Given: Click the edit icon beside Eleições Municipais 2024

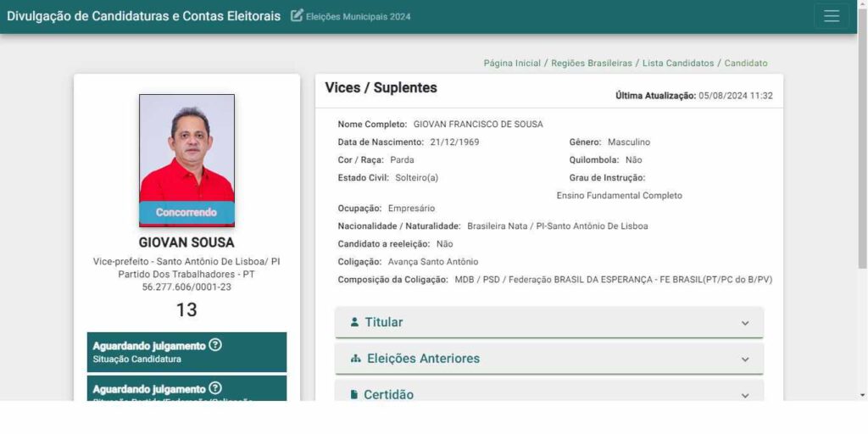Looking at the screenshot, I should tap(297, 15).
